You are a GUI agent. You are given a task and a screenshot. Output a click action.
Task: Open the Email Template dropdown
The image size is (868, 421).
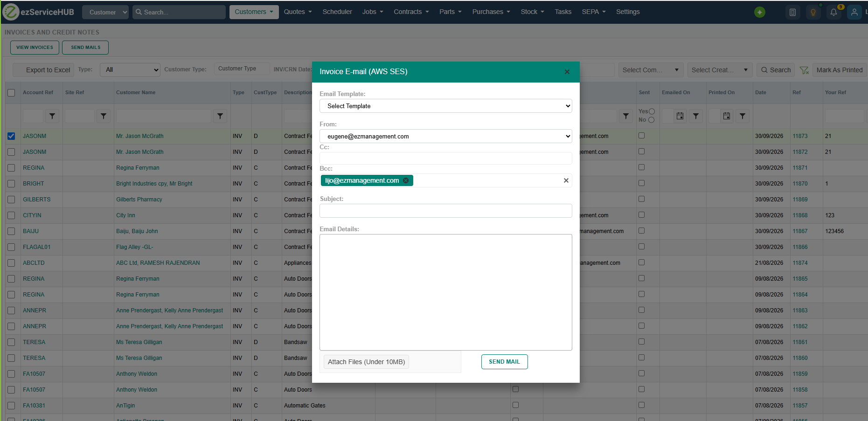click(x=446, y=106)
